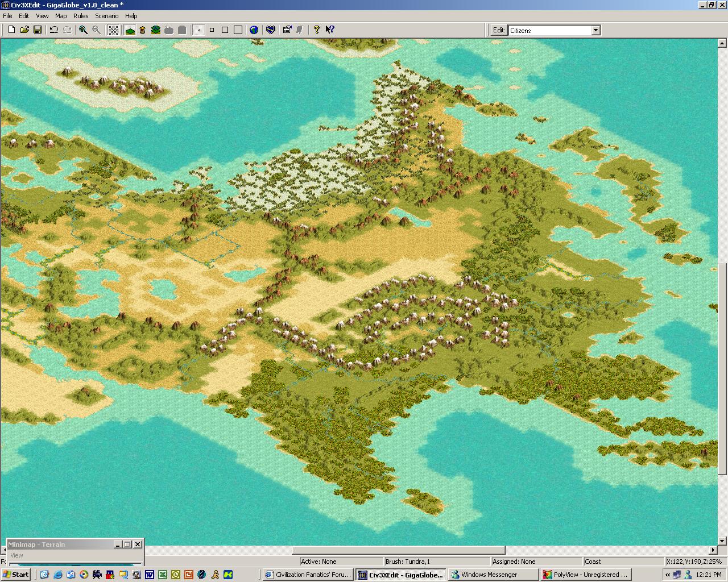The width and height of the screenshot is (728, 582).
Task: Open the Map menu
Action: click(61, 16)
